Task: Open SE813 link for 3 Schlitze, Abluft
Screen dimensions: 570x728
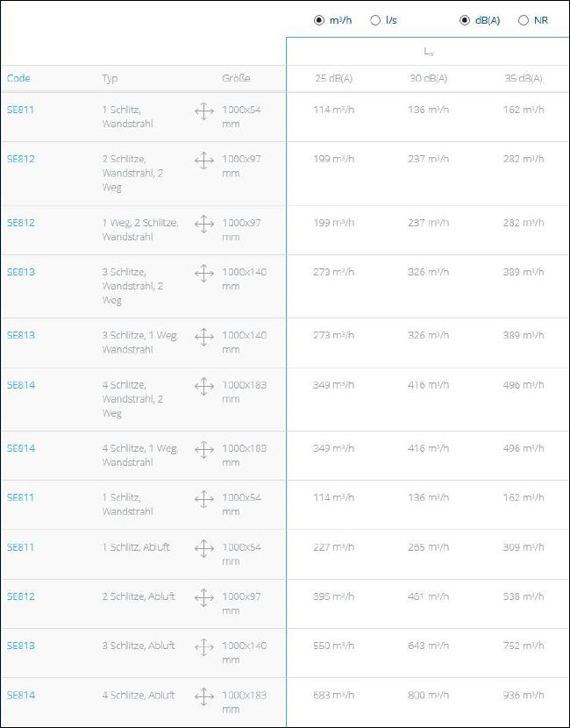Action: pyautogui.click(x=21, y=646)
